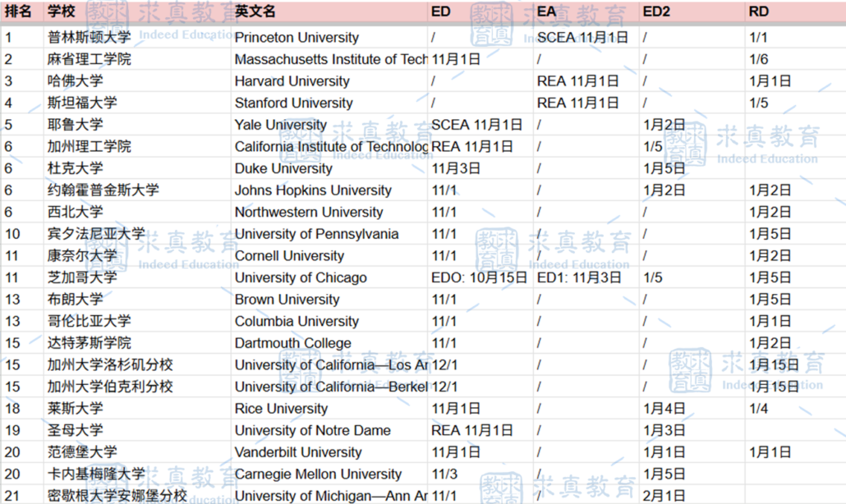Image resolution: width=846 pixels, height=504 pixels.
Task: Select the 哈佛大学 school name cell
Action: [x=76, y=81]
